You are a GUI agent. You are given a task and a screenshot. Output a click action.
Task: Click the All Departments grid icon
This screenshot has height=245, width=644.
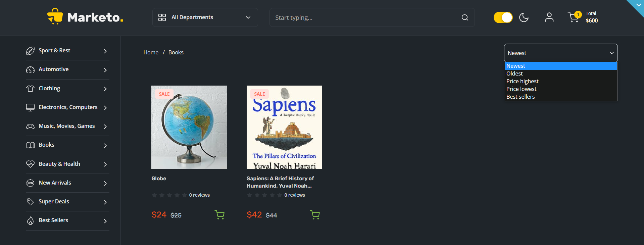(162, 17)
